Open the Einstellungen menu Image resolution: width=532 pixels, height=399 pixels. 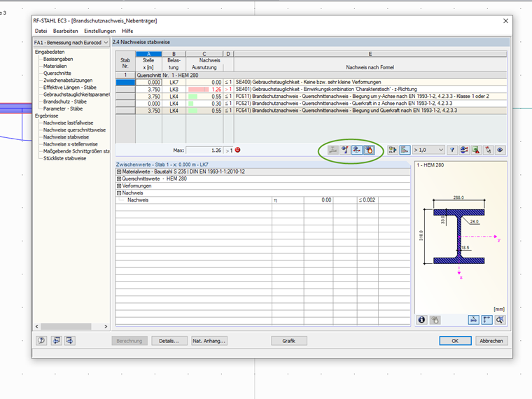point(99,31)
